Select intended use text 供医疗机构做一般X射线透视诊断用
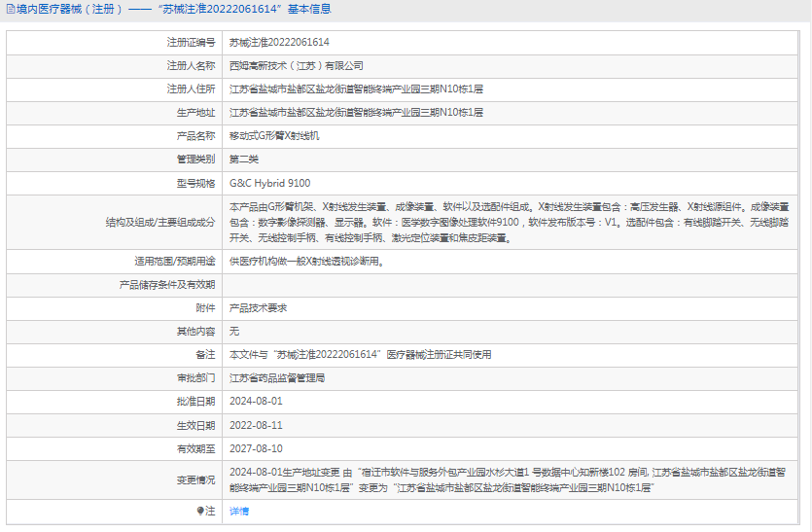Screen dimensions: 812x532 click(307, 262)
